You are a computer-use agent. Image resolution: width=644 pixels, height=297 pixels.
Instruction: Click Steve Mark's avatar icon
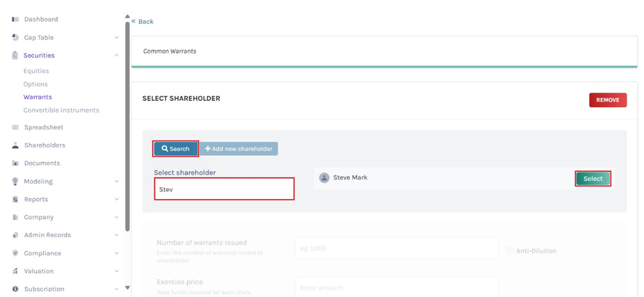click(324, 178)
